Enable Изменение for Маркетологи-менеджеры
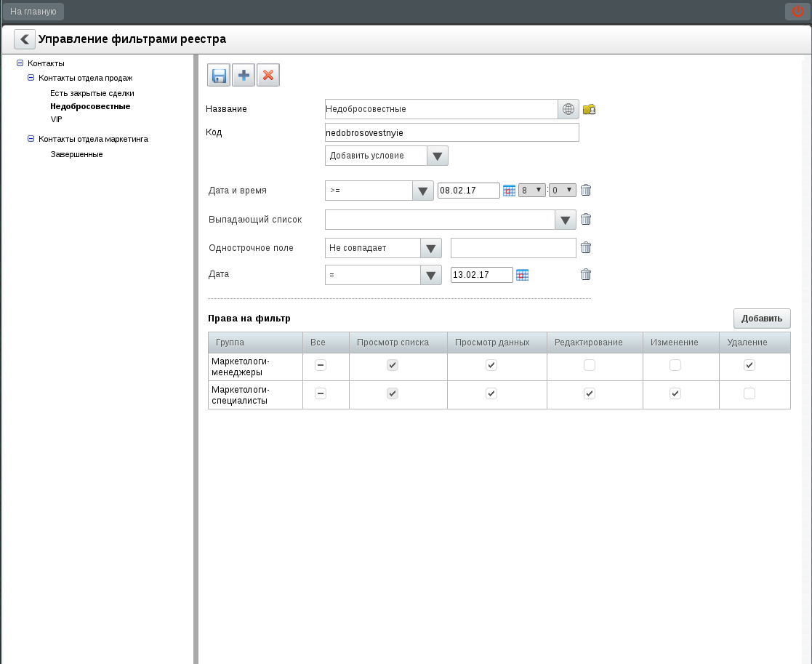Screen dimensions: 812x664 (x=675, y=365)
